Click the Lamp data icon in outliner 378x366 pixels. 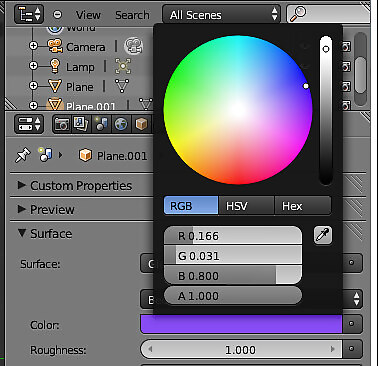[x=123, y=66]
